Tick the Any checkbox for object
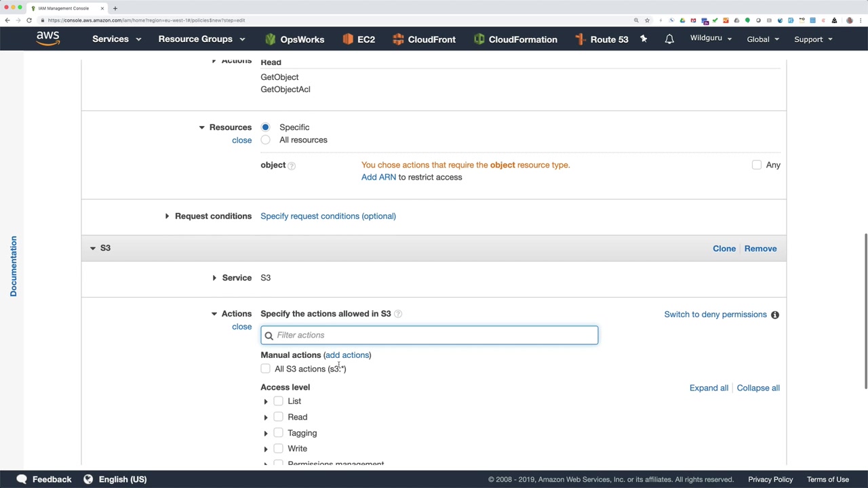Screen dimensions: 868x488 [x=757, y=165]
